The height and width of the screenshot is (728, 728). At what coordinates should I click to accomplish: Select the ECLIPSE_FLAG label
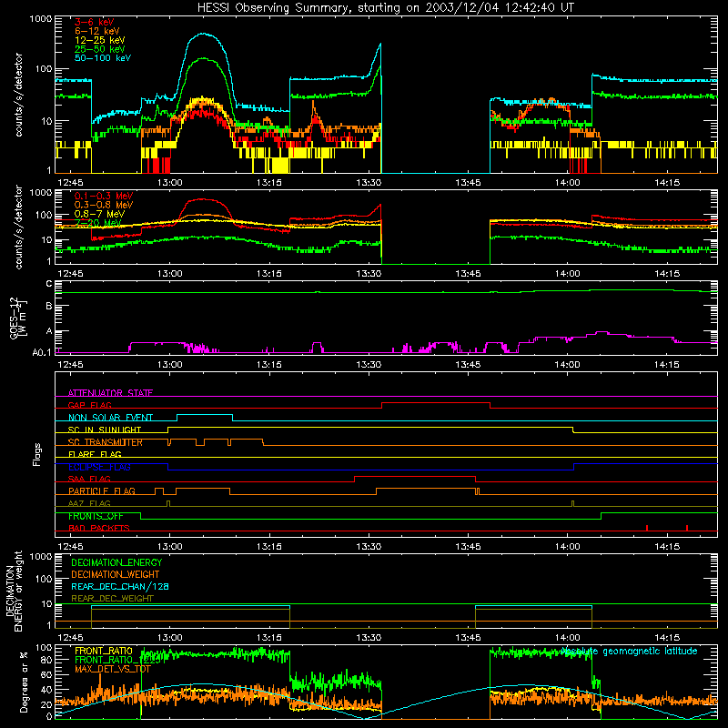coord(99,467)
